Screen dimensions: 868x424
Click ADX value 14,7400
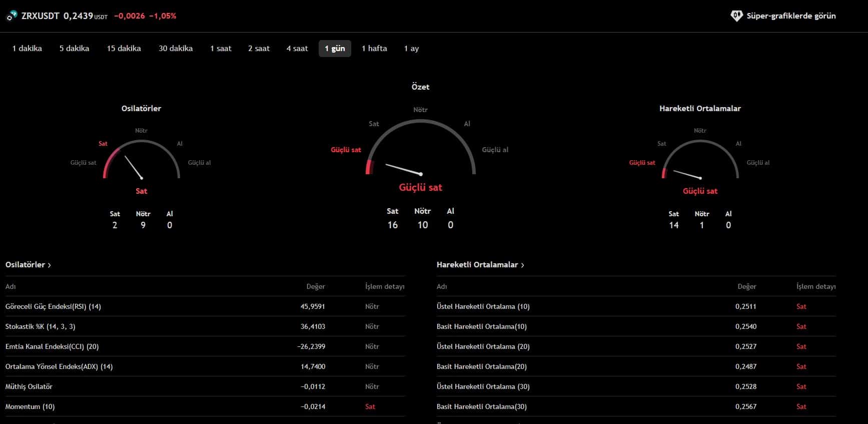point(313,366)
